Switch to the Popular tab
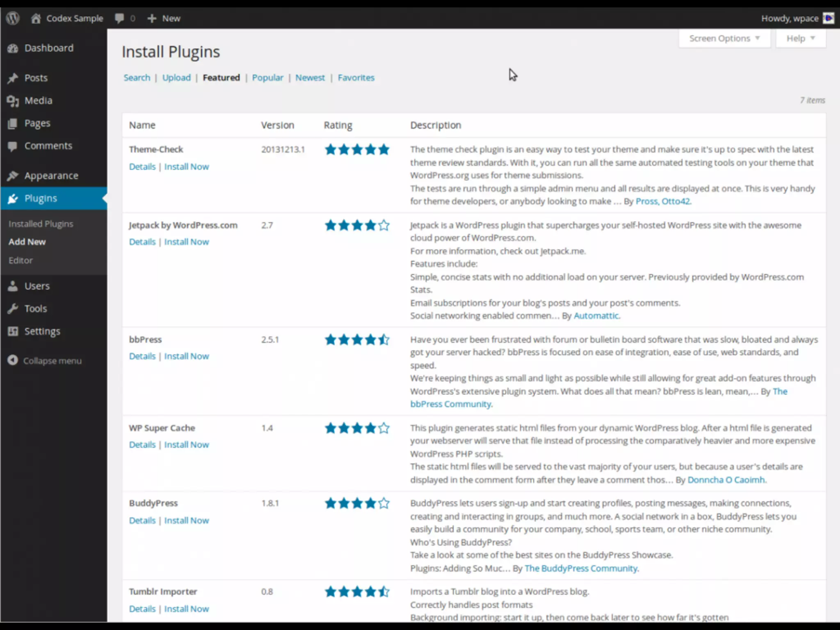This screenshot has height=630, width=840. [267, 78]
